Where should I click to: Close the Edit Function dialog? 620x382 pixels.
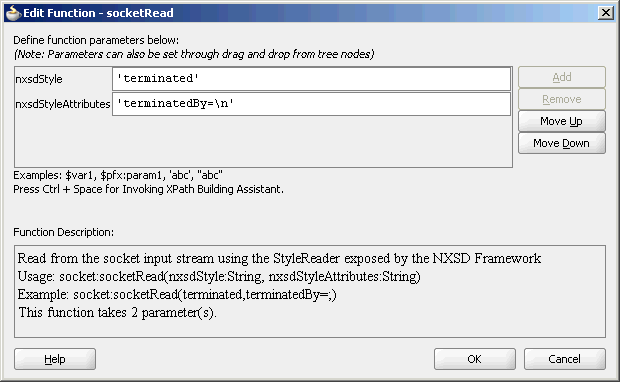tap(605, 13)
